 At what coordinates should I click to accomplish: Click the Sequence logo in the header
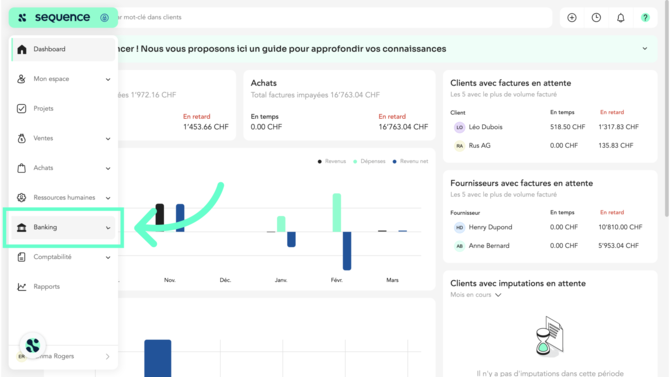pyautogui.click(x=54, y=18)
